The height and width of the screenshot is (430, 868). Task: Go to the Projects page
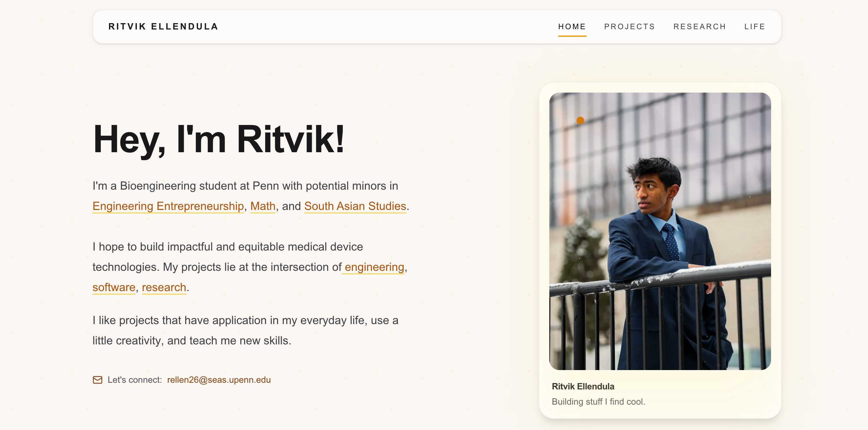[x=629, y=27]
